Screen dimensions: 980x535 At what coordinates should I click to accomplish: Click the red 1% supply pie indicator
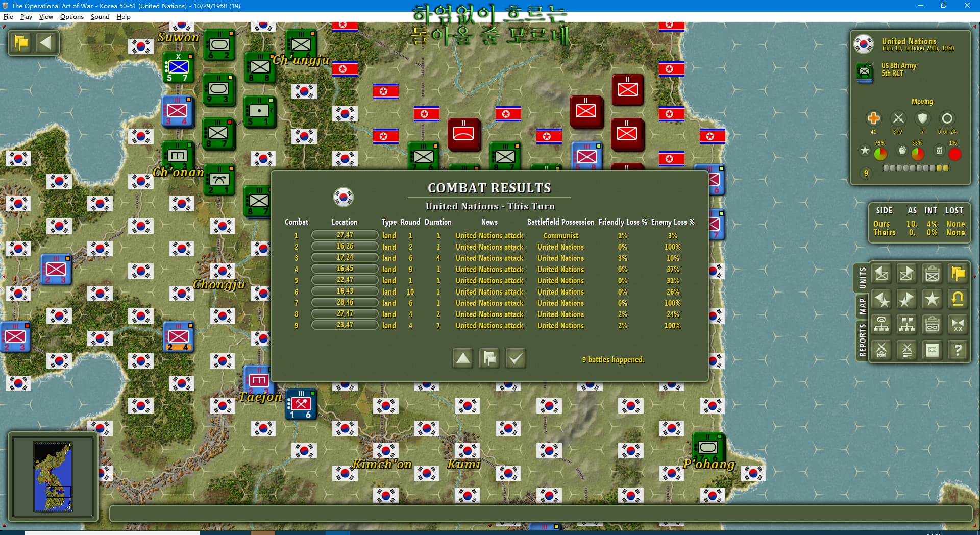[x=954, y=154]
